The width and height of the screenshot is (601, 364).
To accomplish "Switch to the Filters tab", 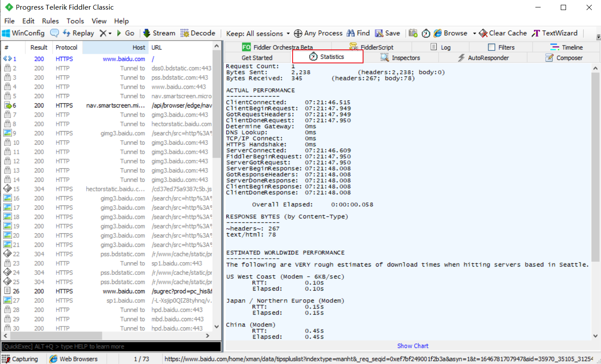I will (501, 47).
